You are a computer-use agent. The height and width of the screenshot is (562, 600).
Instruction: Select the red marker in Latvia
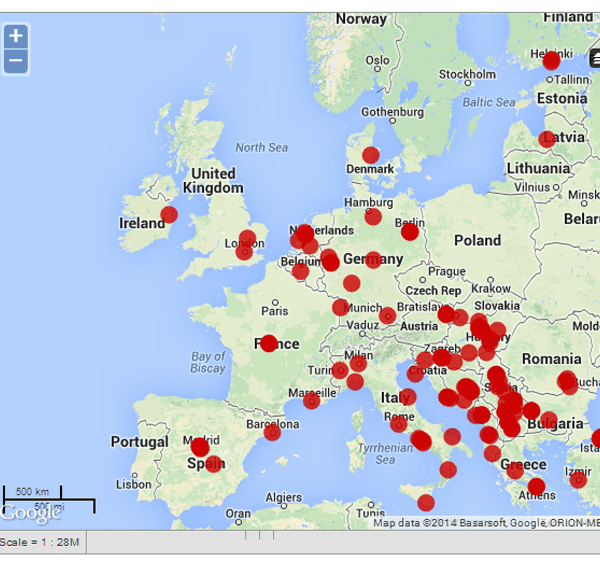547,139
